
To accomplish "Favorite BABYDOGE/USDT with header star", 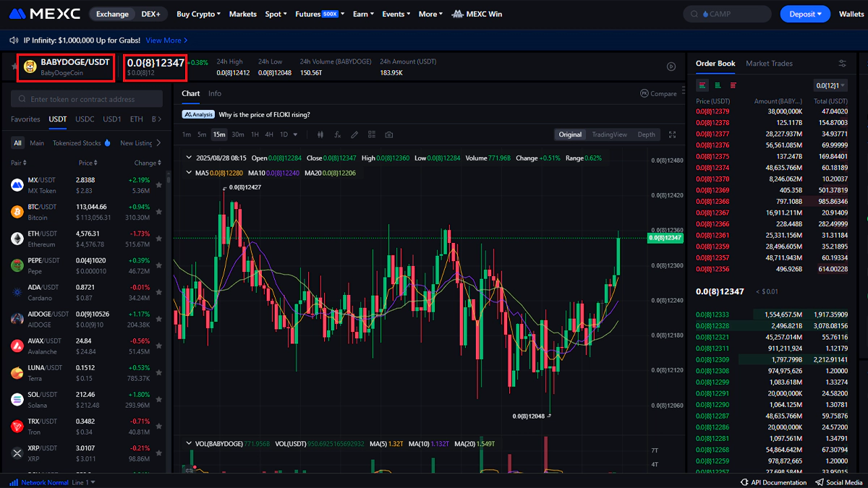I will [14, 67].
